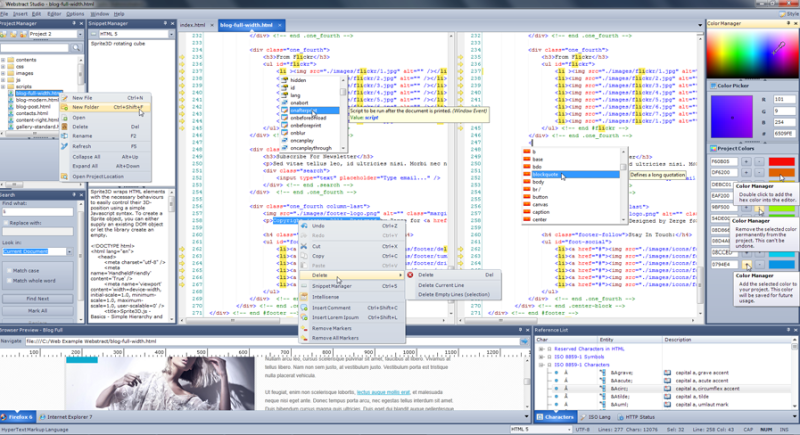Image resolution: width=800 pixels, height=435 pixels.
Task: Open the Look in Current Document dropdown
Action: (x=69, y=252)
